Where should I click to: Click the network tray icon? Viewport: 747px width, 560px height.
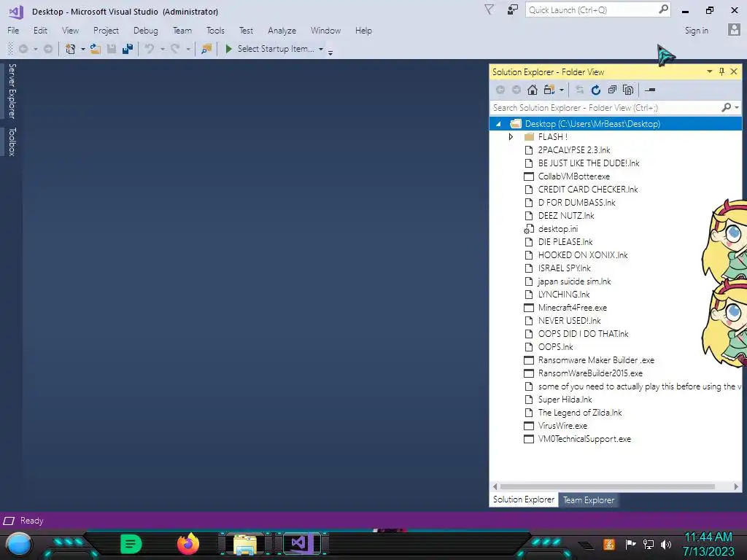pos(649,544)
